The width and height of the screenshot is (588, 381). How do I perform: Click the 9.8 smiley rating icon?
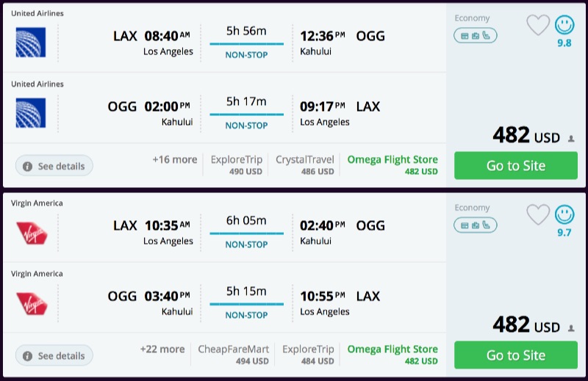564,26
